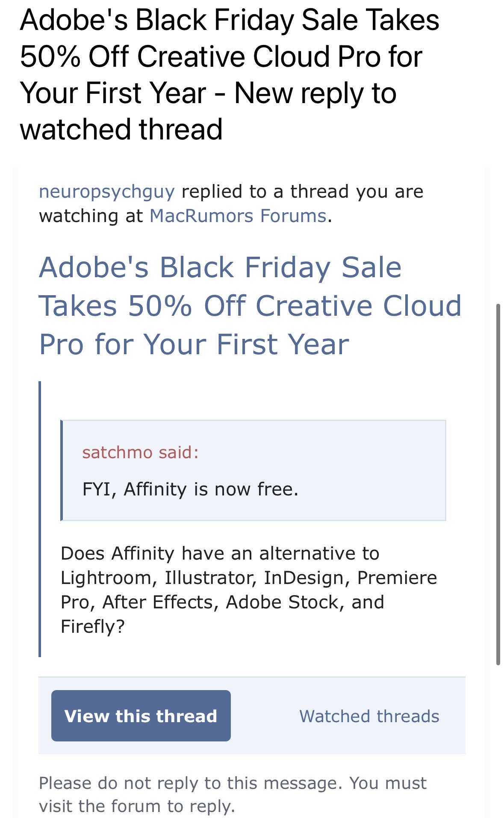The image size is (504, 818).
Task: Click the word "Firefly?" in the reply
Action: click(93, 626)
